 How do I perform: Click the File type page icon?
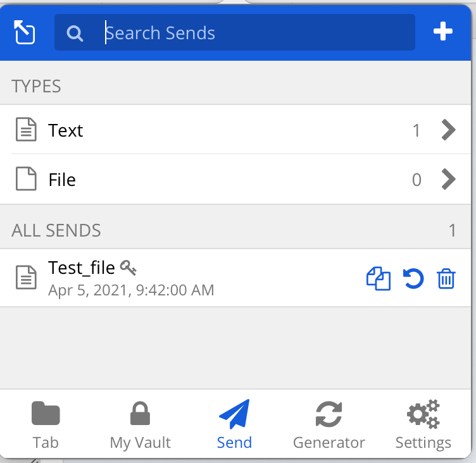(x=26, y=179)
